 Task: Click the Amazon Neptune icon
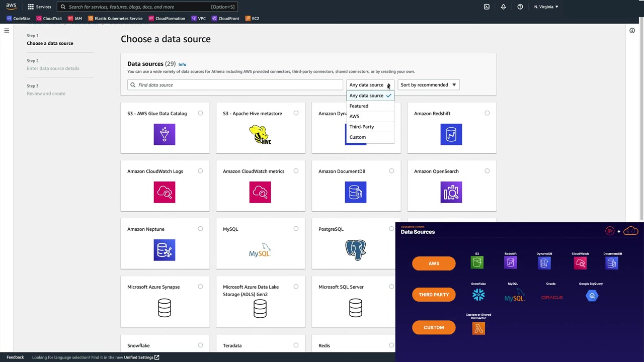click(165, 250)
